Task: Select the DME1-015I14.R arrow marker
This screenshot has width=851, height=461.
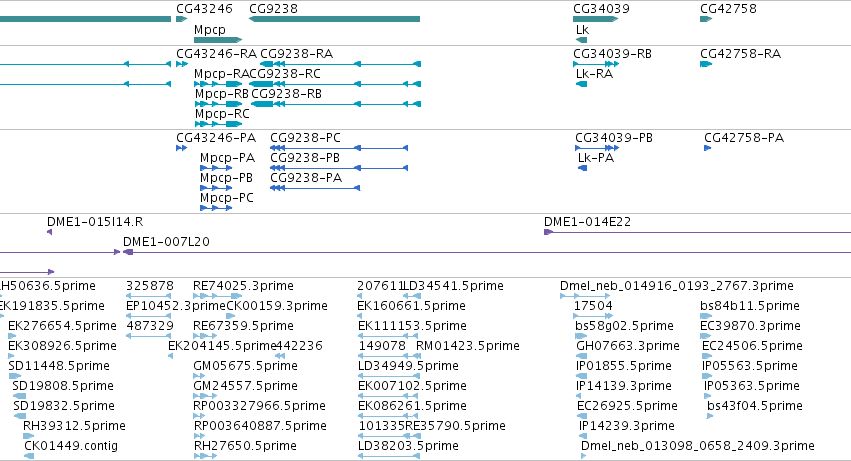Action: tap(49, 232)
